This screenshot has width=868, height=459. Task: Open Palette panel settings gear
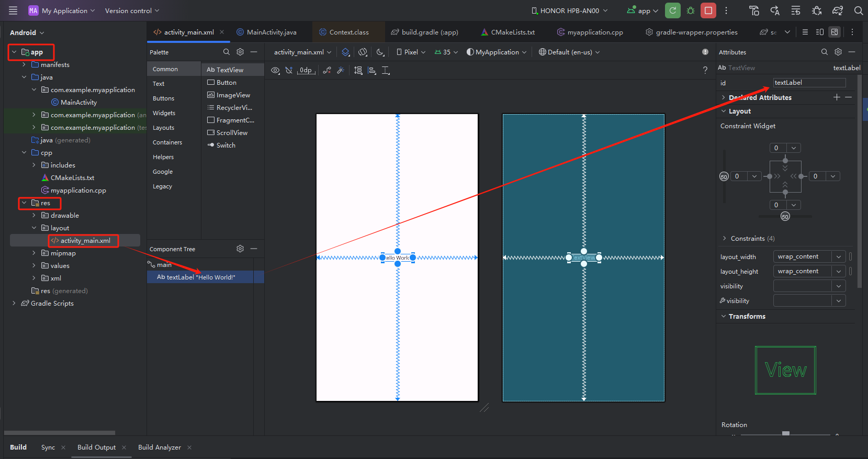(240, 52)
